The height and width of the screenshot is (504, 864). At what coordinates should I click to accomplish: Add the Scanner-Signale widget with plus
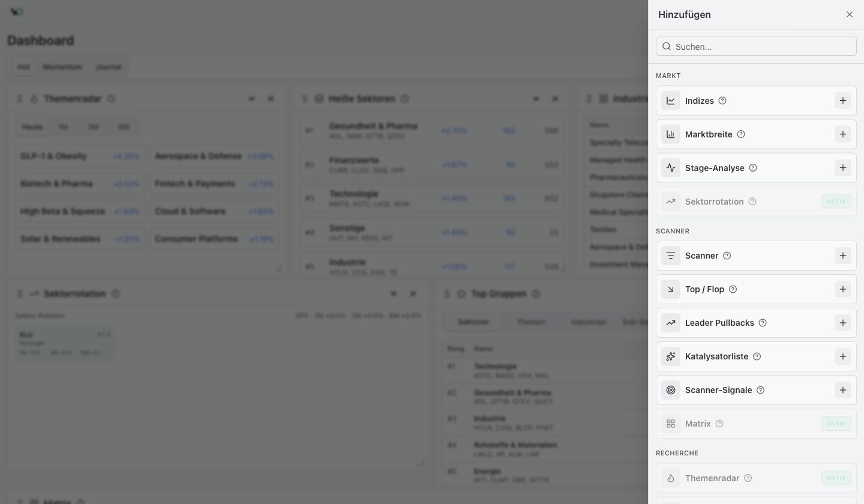pyautogui.click(x=842, y=390)
